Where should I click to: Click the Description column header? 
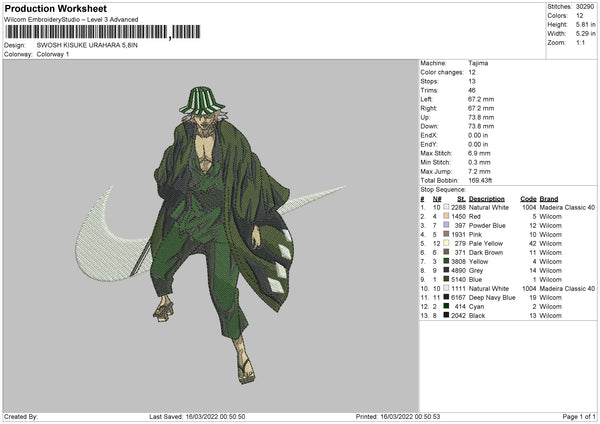[486, 199]
